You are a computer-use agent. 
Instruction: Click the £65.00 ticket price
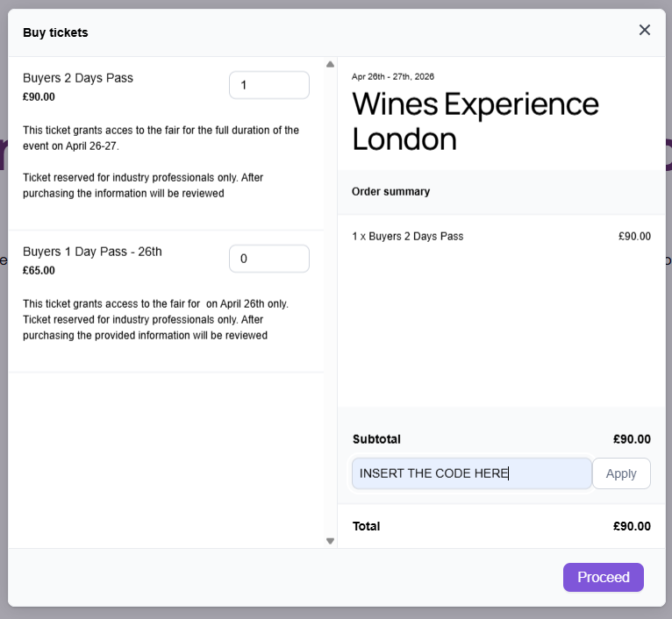tap(39, 271)
